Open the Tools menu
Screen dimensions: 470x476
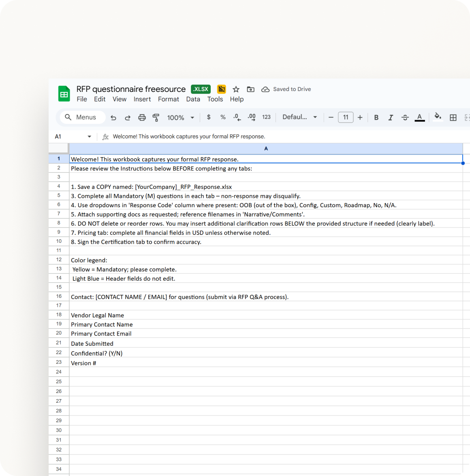click(x=215, y=99)
